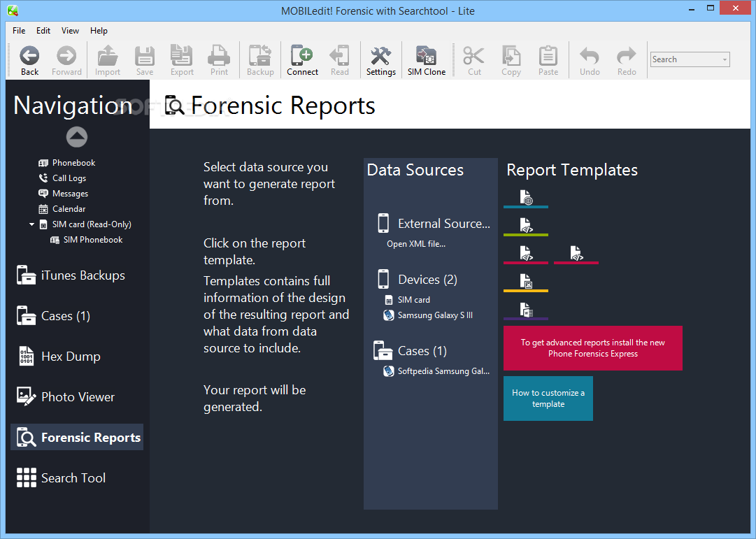The height and width of the screenshot is (539, 756).
Task: Click the Import toolbar icon
Action: click(108, 61)
